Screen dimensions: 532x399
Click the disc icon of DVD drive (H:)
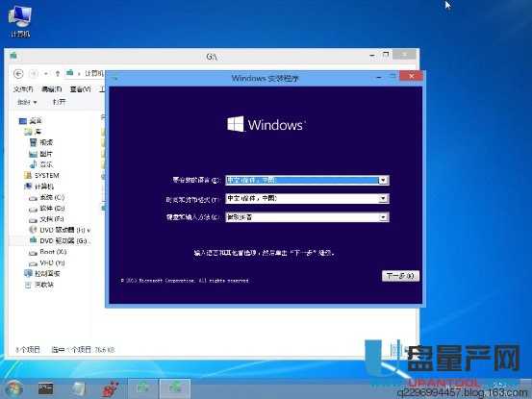33,230
